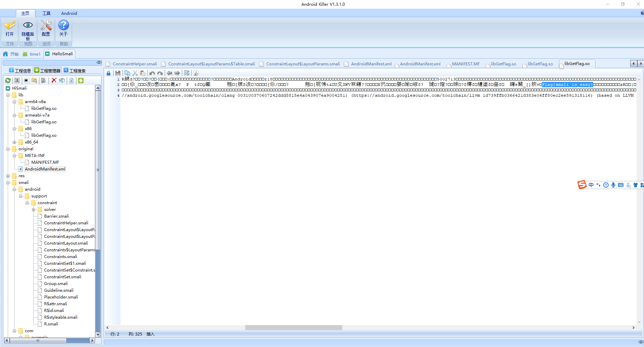This screenshot has height=347, width=644.
Task: Collapse the lib folder node
Action: pos(8,95)
